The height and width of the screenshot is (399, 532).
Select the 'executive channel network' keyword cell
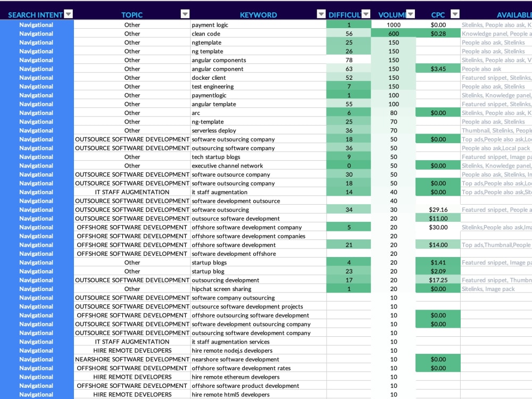point(258,166)
